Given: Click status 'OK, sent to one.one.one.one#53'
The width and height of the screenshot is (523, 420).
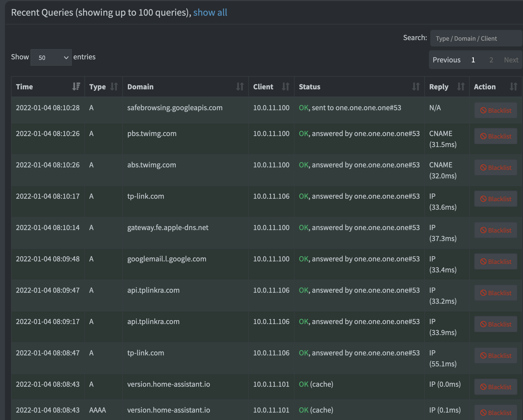Looking at the screenshot, I should [350, 108].
